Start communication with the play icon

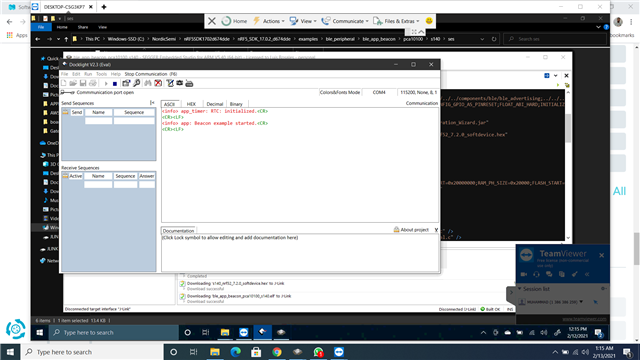point(106,83)
